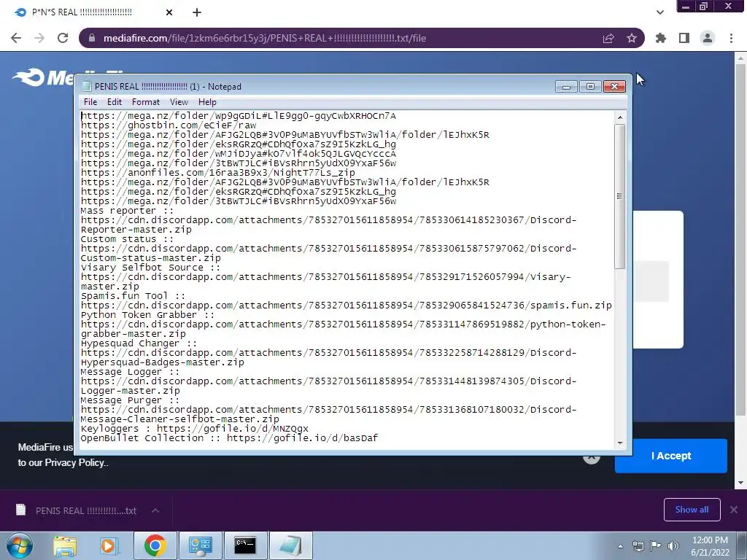
Task: Toggle Chrome side panel icon
Action: pyautogui.click(x=684, y=38)
